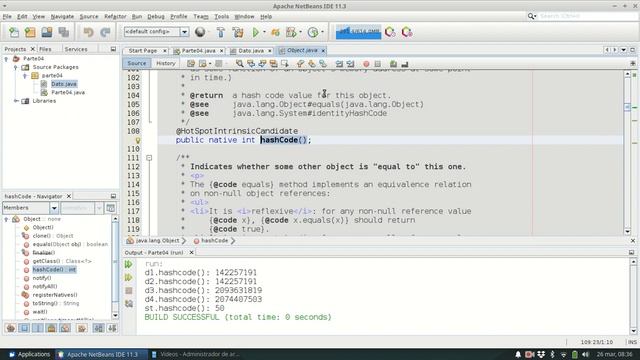Collapse the Parte04 project node
640x360 pixels.
tap(6, 59)
